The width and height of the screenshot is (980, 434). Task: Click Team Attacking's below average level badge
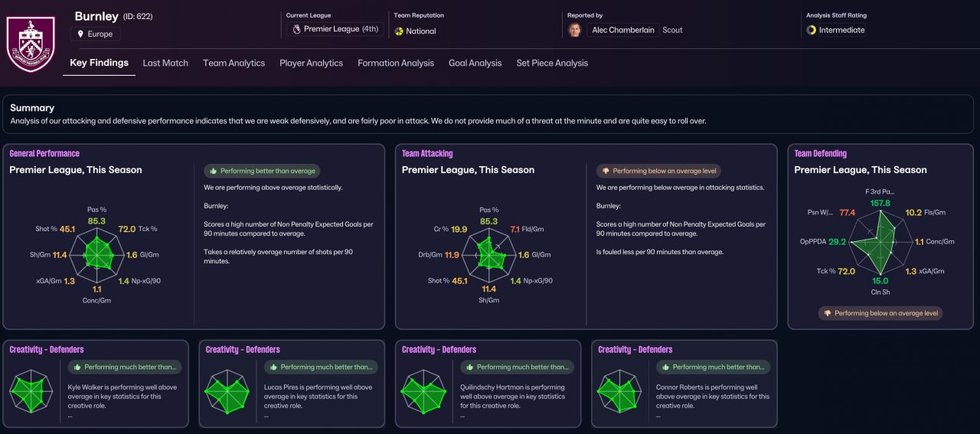pyautogui.click(x=658, y=171)
